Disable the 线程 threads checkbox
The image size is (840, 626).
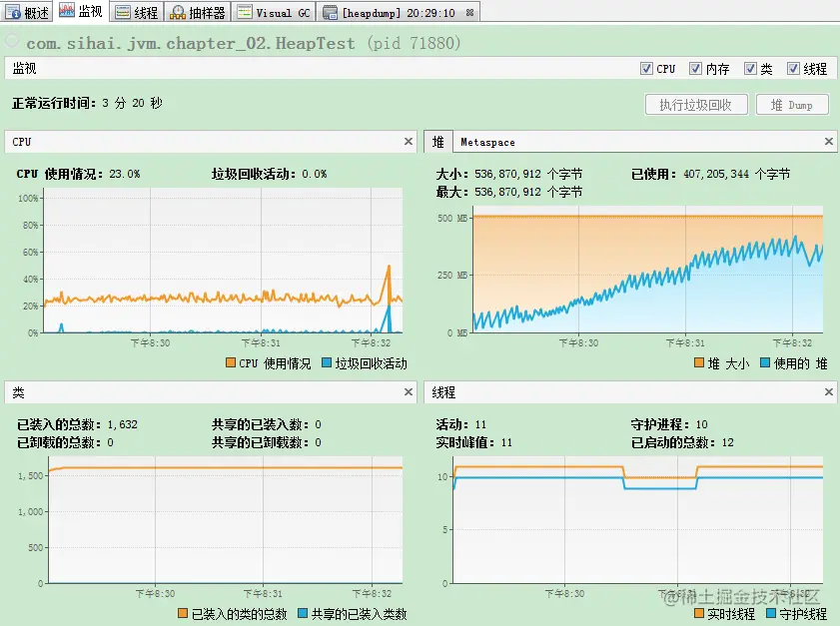coord(793,69)
